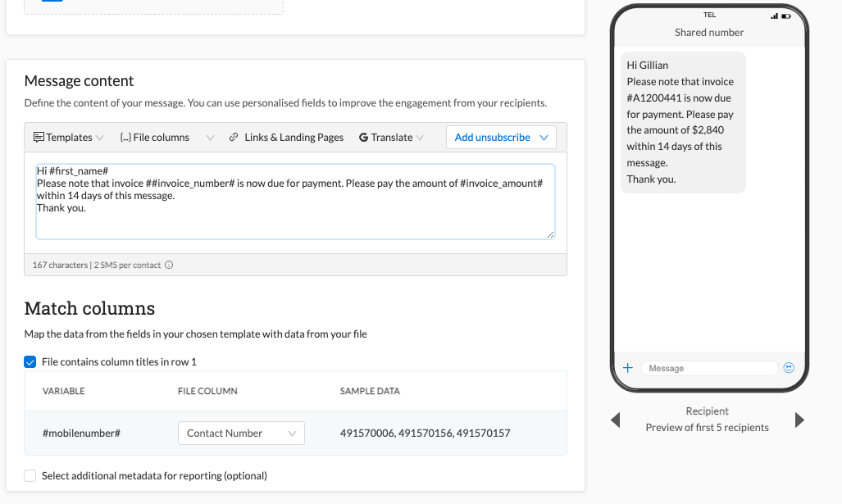This screenshot has width=842, height=504.
Task: Click the Templates message icon
Action: [x=39, y=138]
